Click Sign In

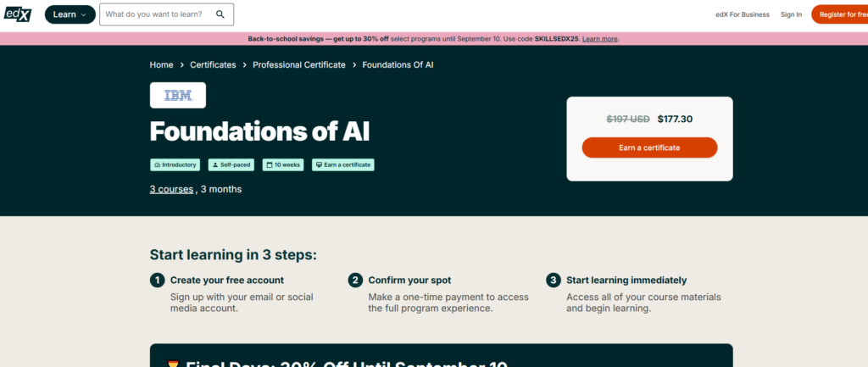pyautogui.click(x=791, y=14)
